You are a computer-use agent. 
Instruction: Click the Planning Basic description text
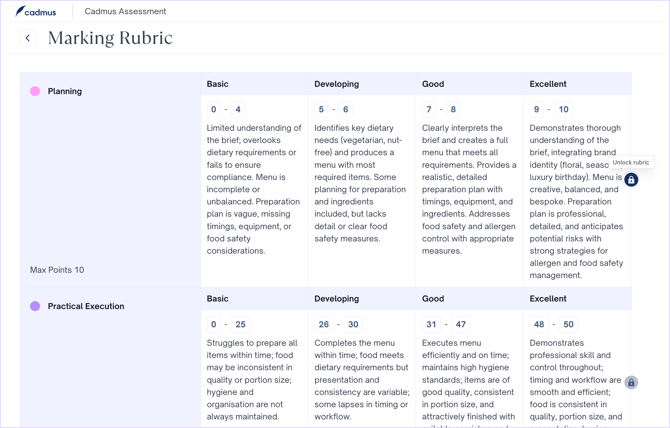(x=254, y=189)
